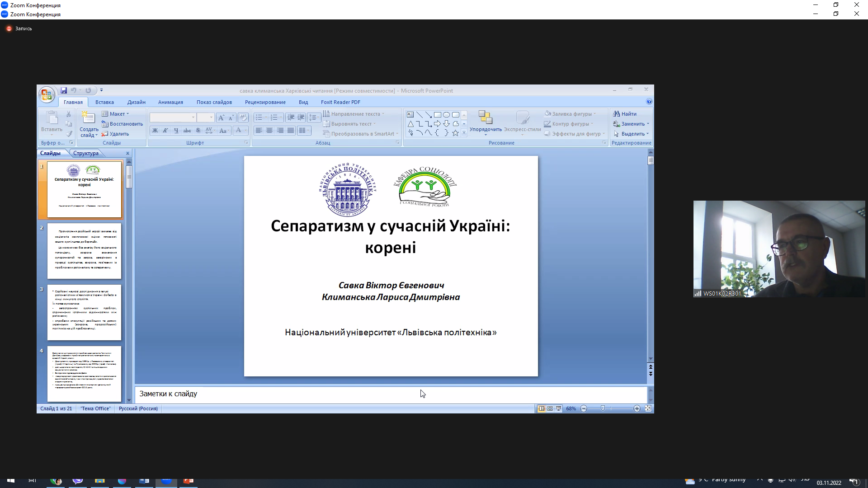
Task: Open the Дизайн ribbon tab
Action: coord(137,102)
